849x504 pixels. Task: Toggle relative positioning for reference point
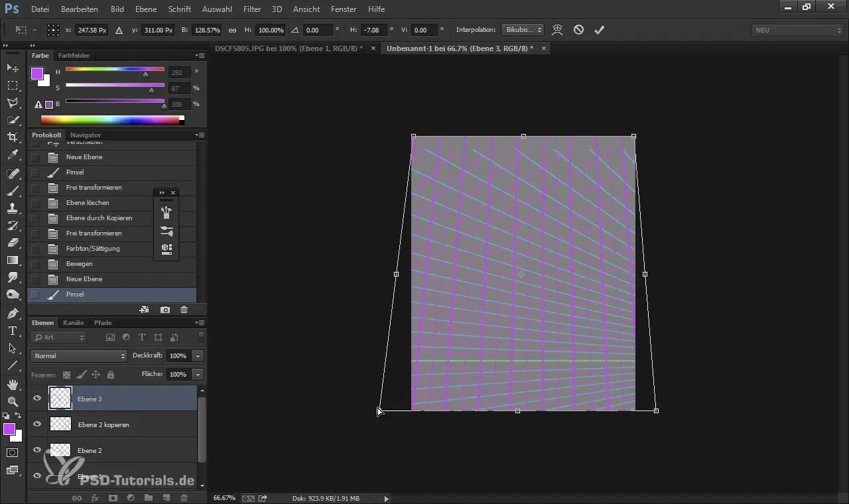click(x=119, y=30)
